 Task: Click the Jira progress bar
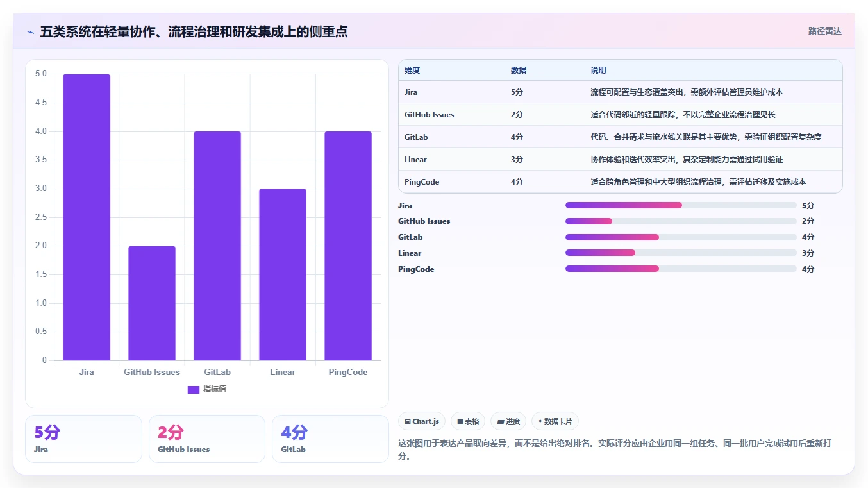click(x=681, y=205)
